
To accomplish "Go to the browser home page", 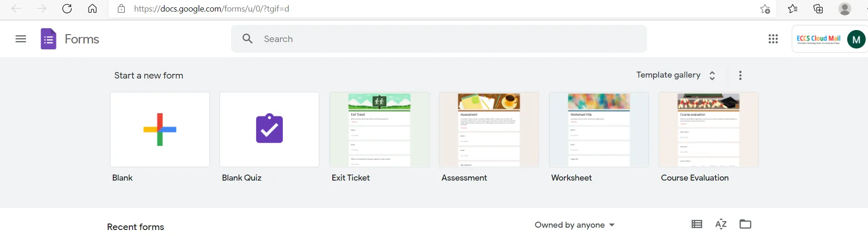I will pyautogui.click(x=92, y=9).
